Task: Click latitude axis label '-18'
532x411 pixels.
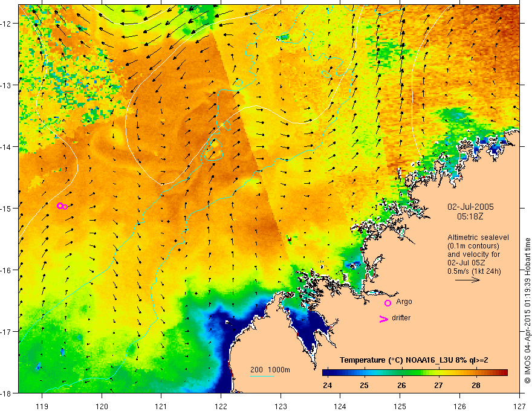Action: pyautogui.click(x=6, y=393)
